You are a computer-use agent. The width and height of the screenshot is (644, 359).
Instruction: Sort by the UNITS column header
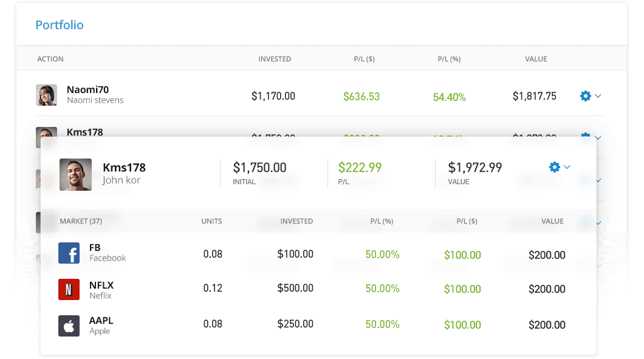[x=211, y=221]
